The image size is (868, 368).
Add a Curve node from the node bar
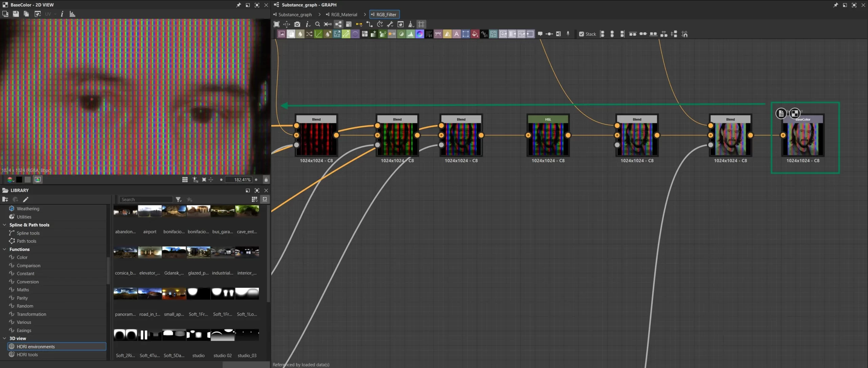pyautogui.click(x=318, y=34)
